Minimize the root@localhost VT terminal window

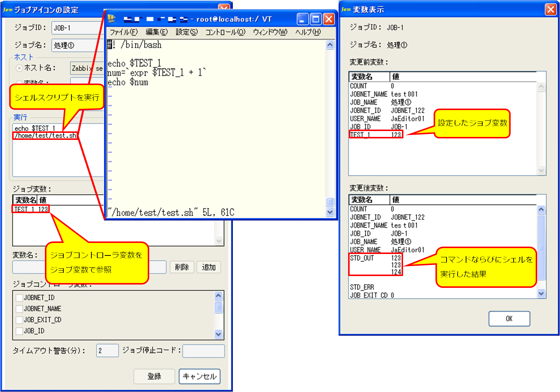[302, 19]
